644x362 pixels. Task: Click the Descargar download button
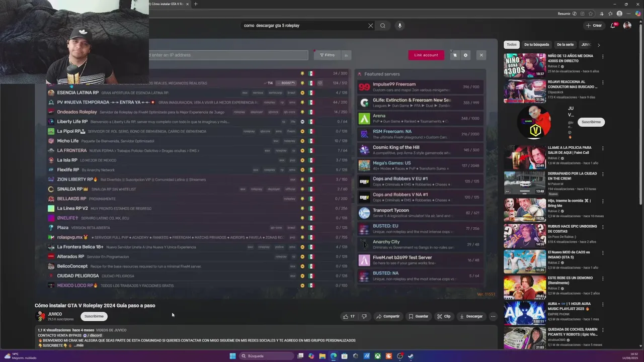click(471, 316)
